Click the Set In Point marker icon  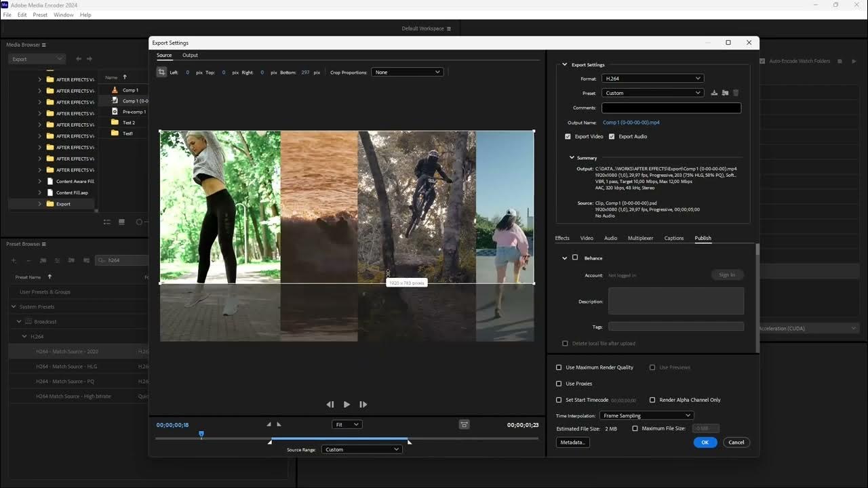269,424
